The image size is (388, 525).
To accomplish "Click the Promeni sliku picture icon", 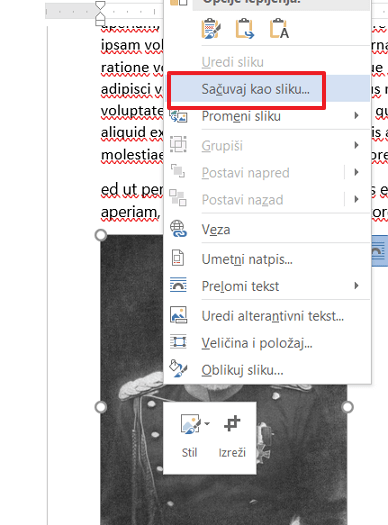I will [x=178, y=116].
